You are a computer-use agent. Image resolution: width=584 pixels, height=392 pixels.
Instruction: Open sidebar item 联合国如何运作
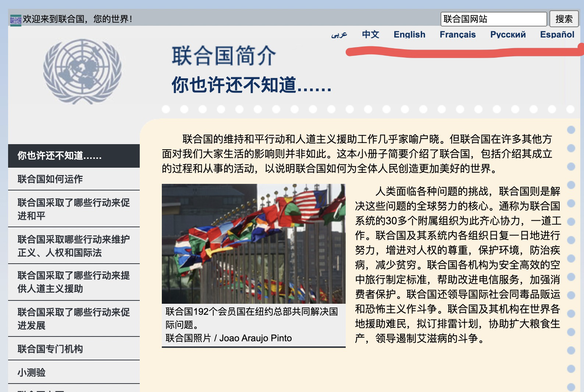(74, 179)
